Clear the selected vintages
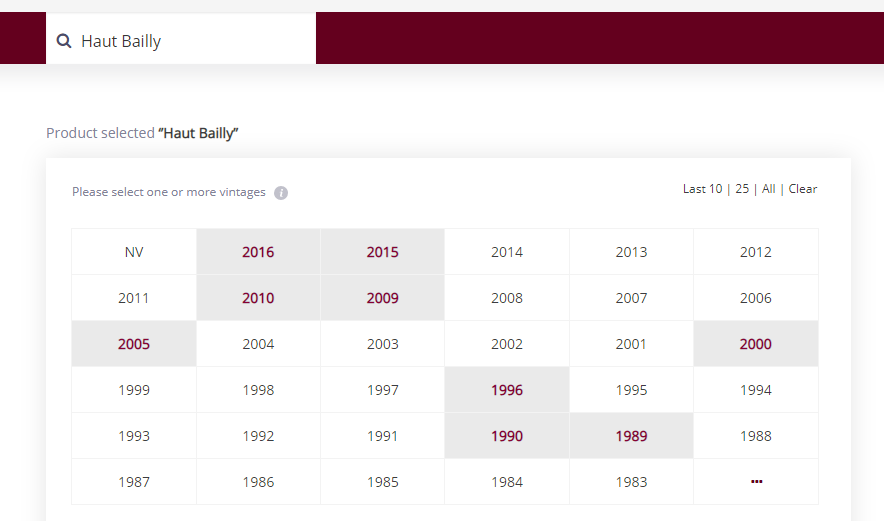The height and width of the screenshot is (521, 884). (x=803, y=189)
